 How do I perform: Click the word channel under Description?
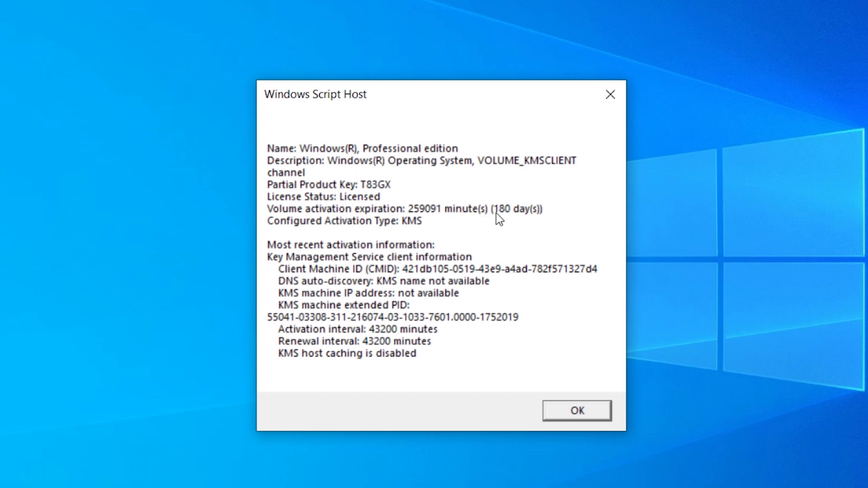point(286,173)
